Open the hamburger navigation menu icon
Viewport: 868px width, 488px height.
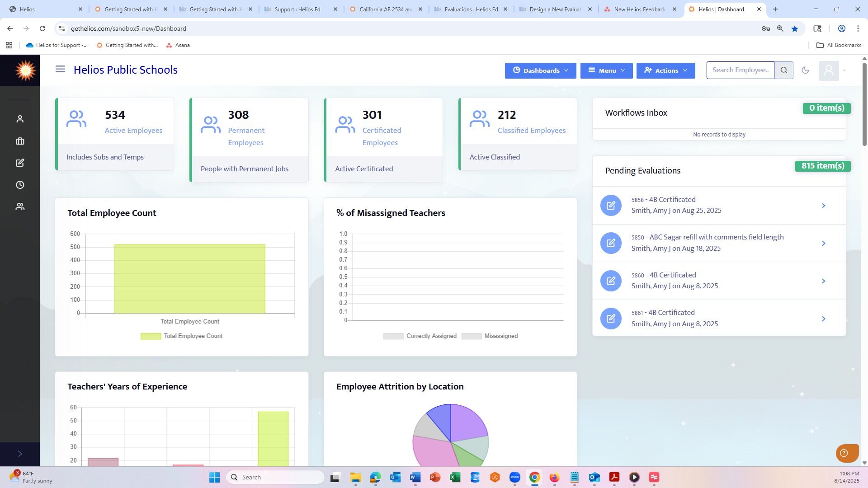60,70
